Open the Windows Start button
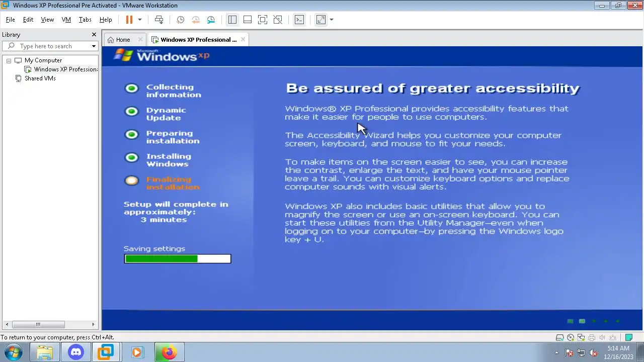The height and width of the screenshot is (362, 644). click(x=14, y=352)
